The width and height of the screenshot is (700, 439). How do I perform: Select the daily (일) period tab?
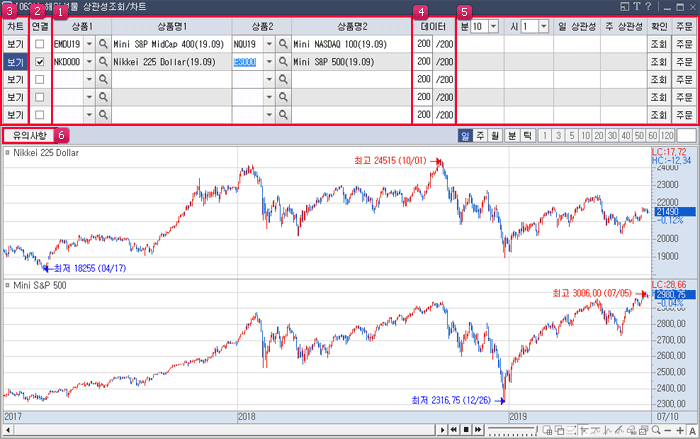coord(465,135)
